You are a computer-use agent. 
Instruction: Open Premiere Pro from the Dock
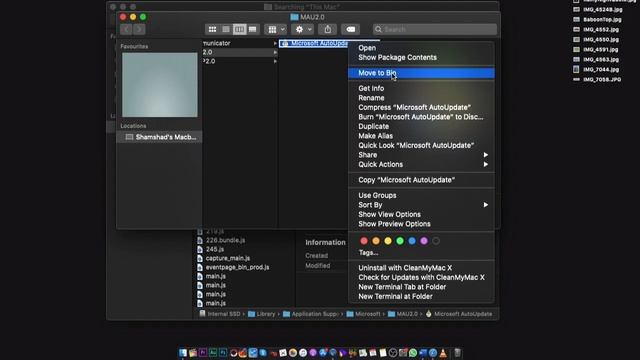(203, 353)
